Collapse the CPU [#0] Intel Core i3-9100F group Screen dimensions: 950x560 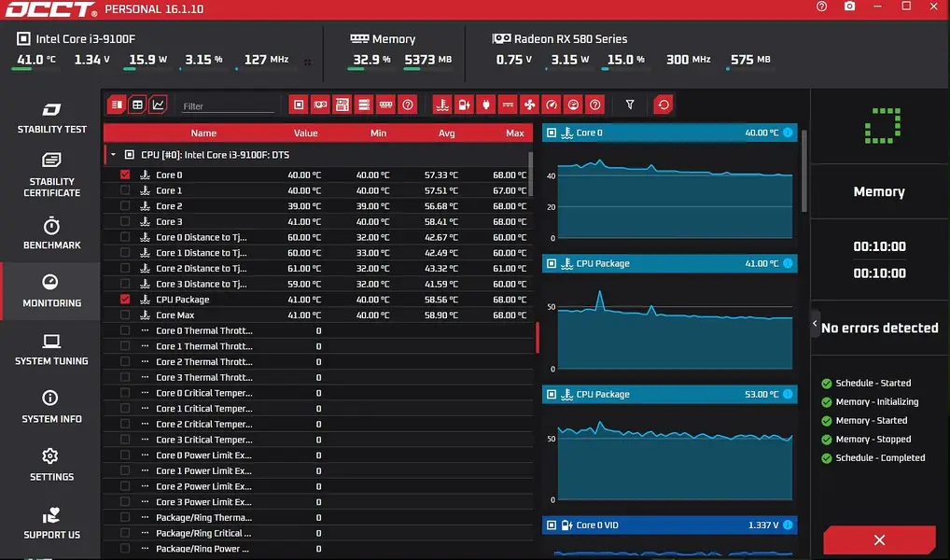click(113, 155)
